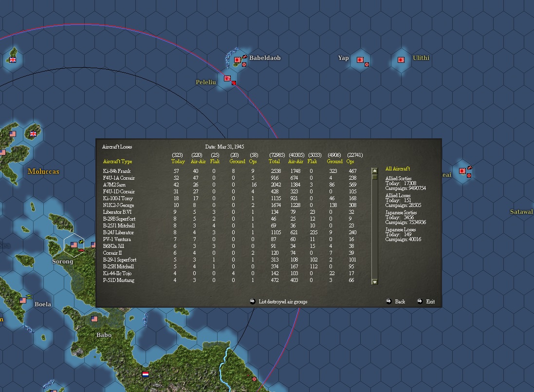The width and height of the screenshot is (534, 392).
Task: Select the B-29-1 Superfort row
Action: point(230,260)
